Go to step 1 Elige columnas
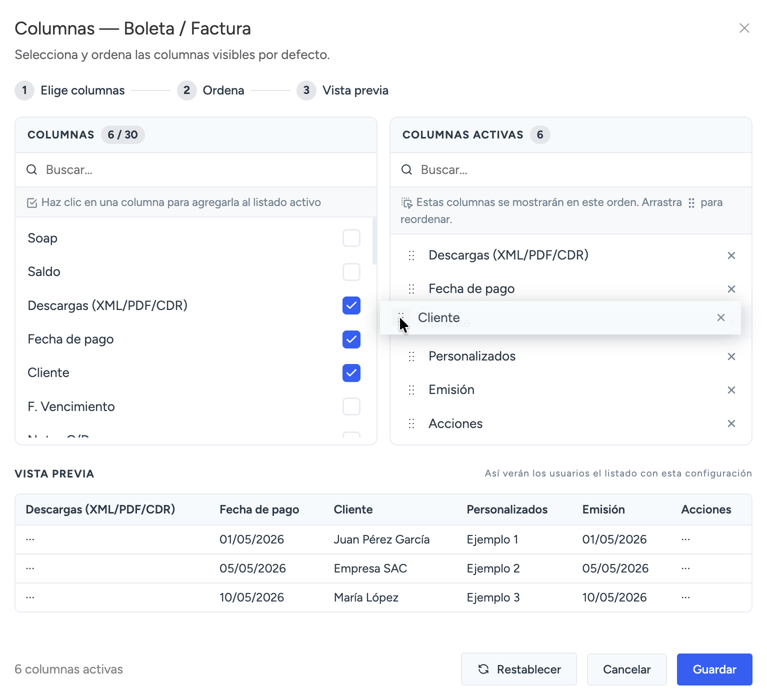 [70, 90]
